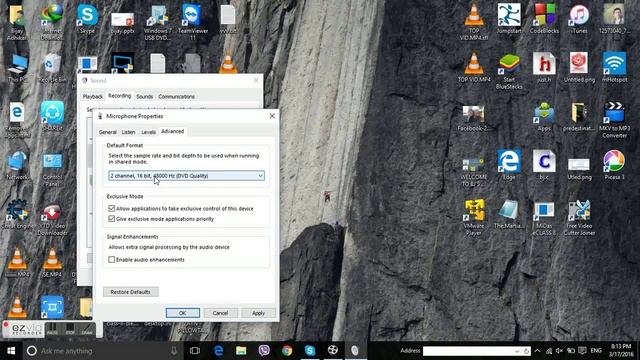Switch to the Levels tab
This screenshot has height=360, width=640.
(149, 132)
